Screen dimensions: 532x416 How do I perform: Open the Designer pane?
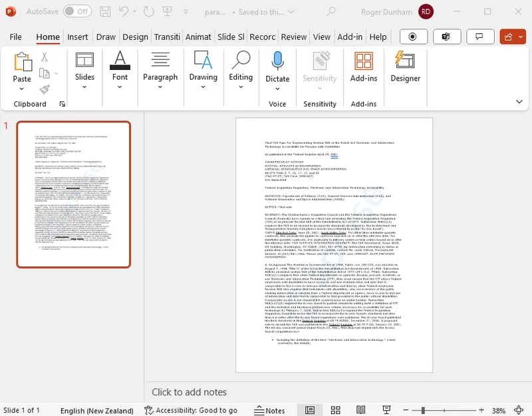point(405,67)
